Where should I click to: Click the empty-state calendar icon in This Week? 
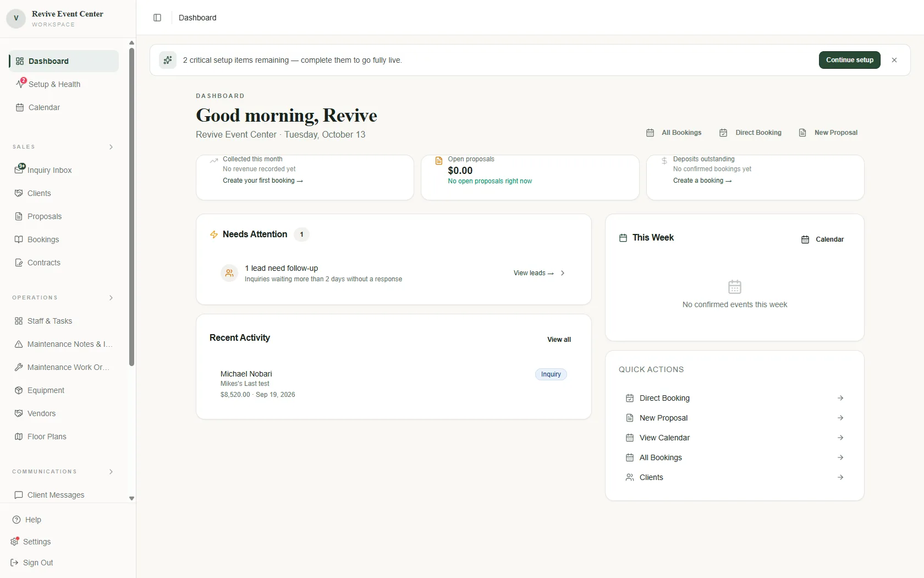click(x=735, y=287)
